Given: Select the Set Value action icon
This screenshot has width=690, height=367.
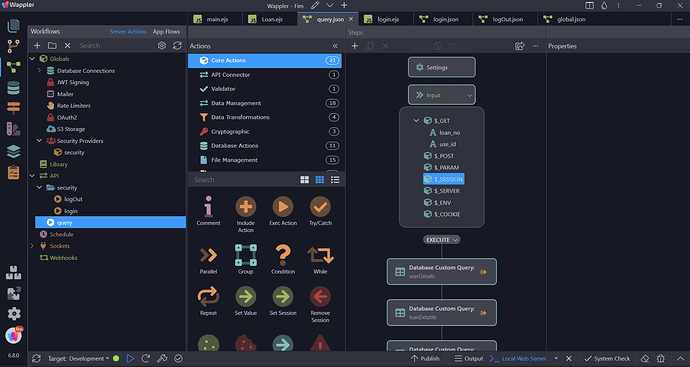Looking at the screenshot, I should point(246,297).
